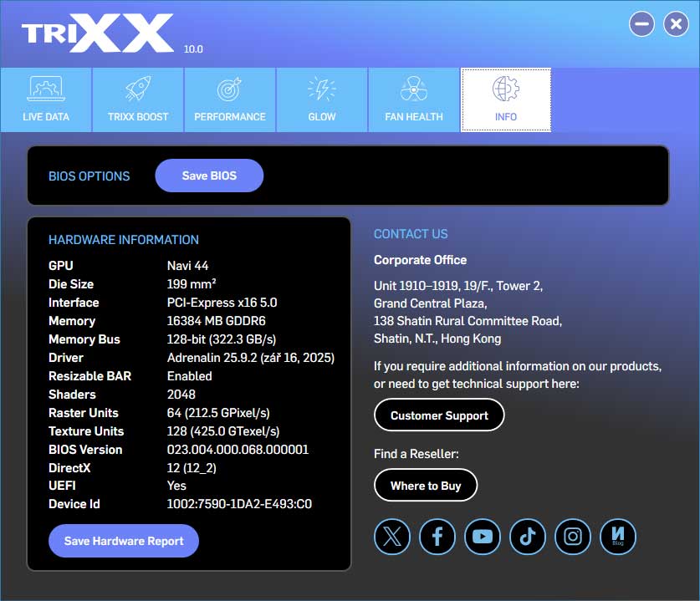The image size is (700, 601).
Task: Select the TriXX Boost rocket icon
Action: tap(137, 89)
